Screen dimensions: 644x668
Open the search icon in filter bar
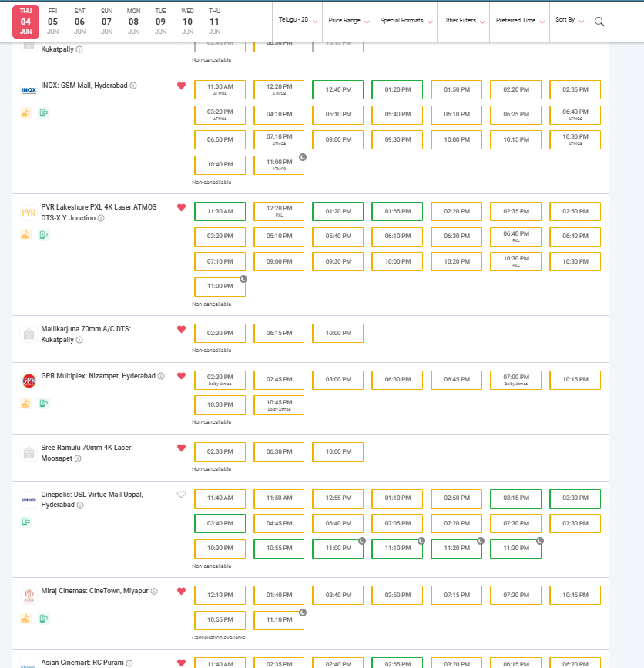click(x=599, y=22)
